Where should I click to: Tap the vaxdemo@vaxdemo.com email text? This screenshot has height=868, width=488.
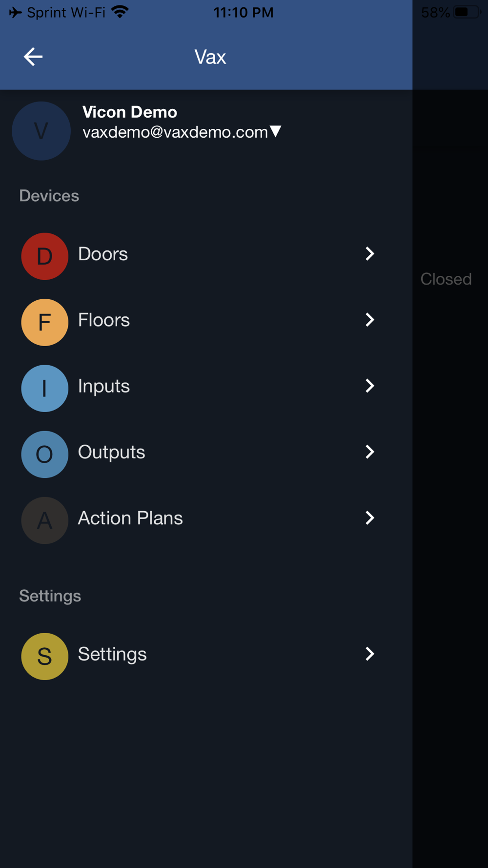tap(175, 132)
